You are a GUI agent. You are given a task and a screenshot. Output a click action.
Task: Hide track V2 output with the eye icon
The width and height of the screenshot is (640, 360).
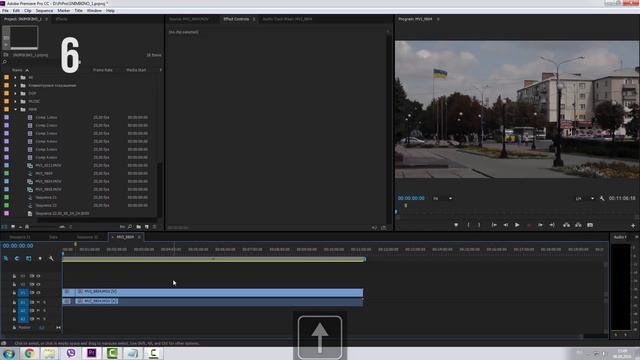point(38,284)
